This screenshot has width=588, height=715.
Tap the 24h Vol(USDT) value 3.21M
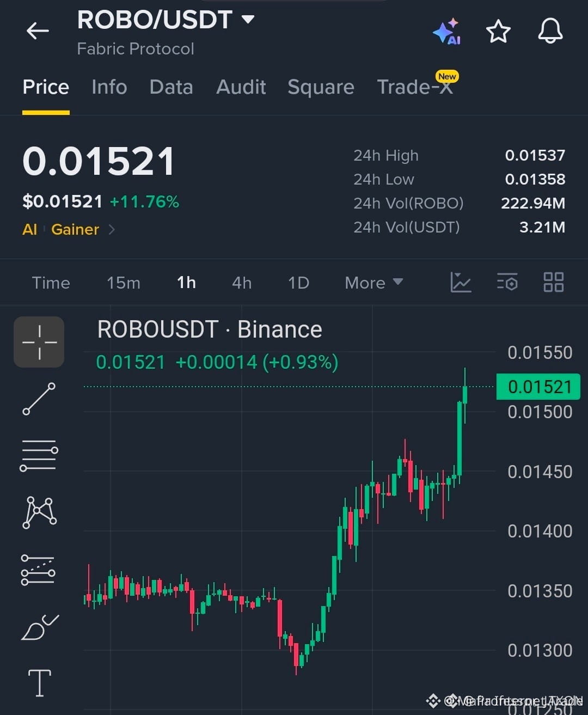click(542, 227)
